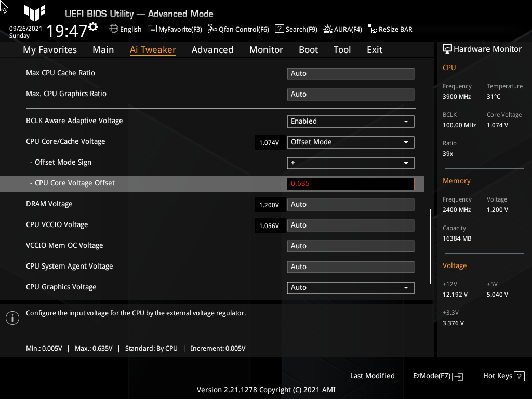Open the BCLK Aware Adaptive Voltage dropdown
This screenshot has width=532, height=399.
pyautogui.click(x=350, y=121)
